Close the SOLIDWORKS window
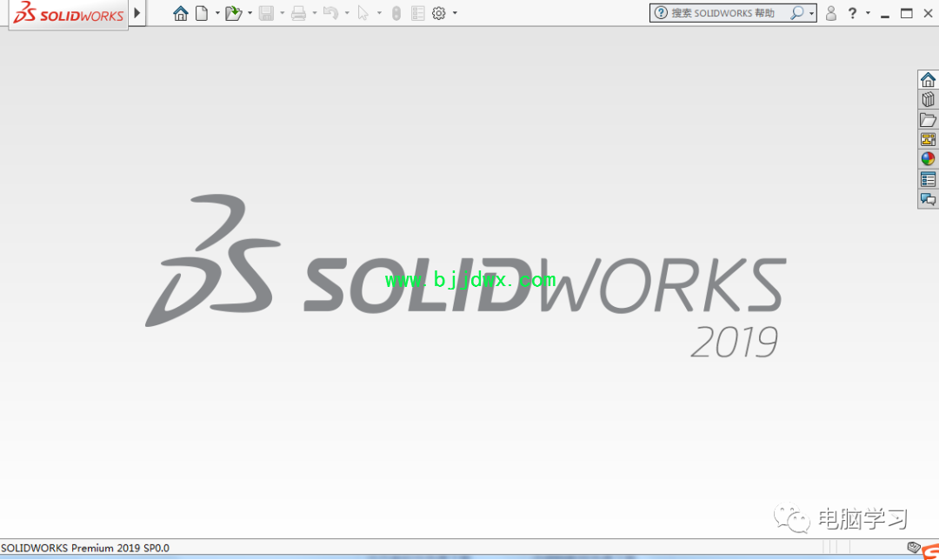Viewport: 939px width, 560px height. 929,13
